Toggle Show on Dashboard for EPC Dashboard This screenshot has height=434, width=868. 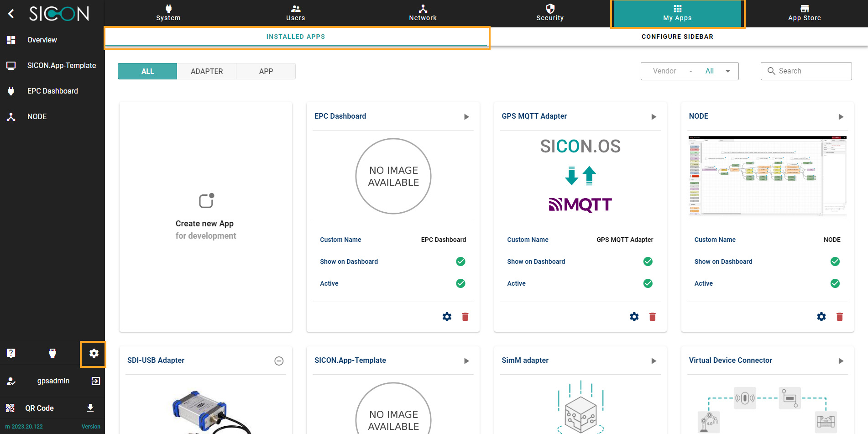pos(460,261)
